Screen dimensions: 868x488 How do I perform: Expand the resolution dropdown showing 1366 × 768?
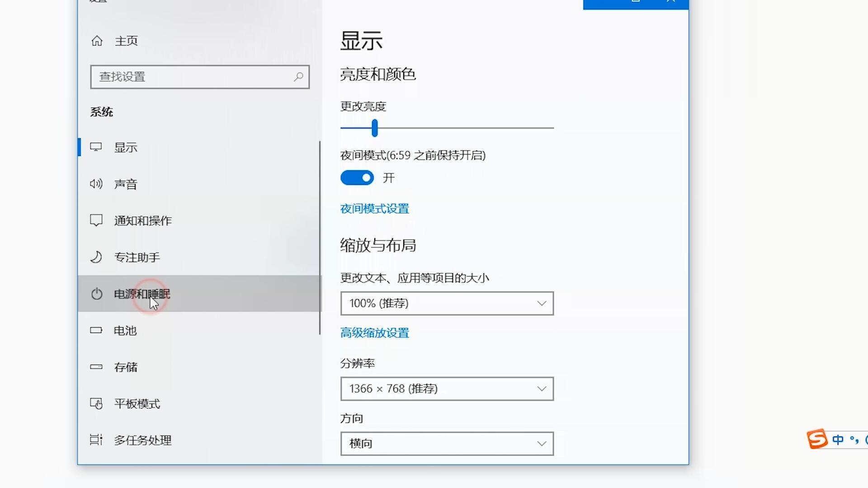447,389
